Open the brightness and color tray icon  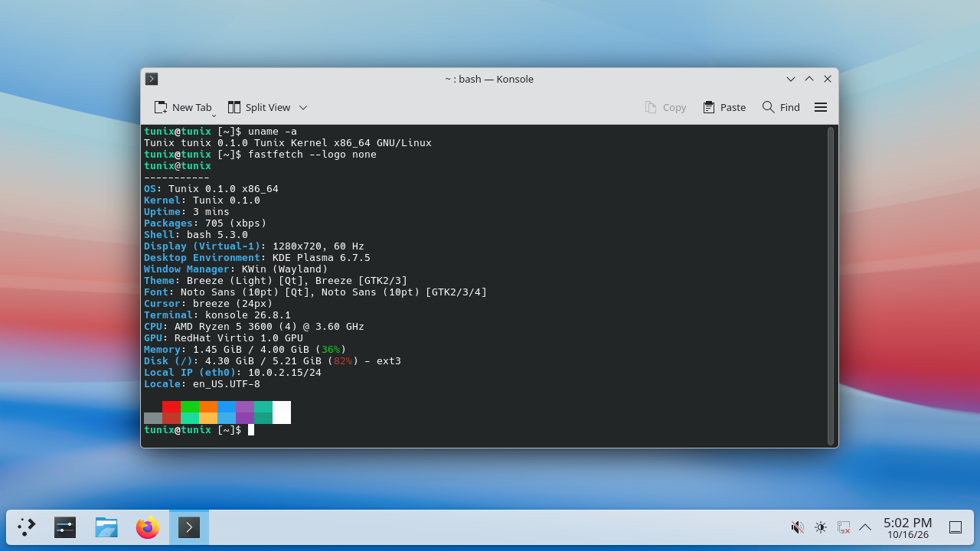point(821,527)
